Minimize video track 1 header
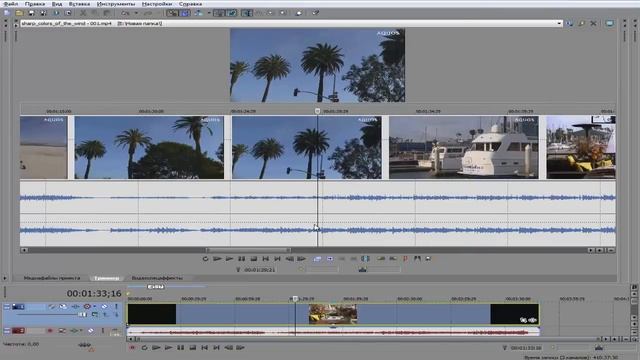 click(7, 307)
